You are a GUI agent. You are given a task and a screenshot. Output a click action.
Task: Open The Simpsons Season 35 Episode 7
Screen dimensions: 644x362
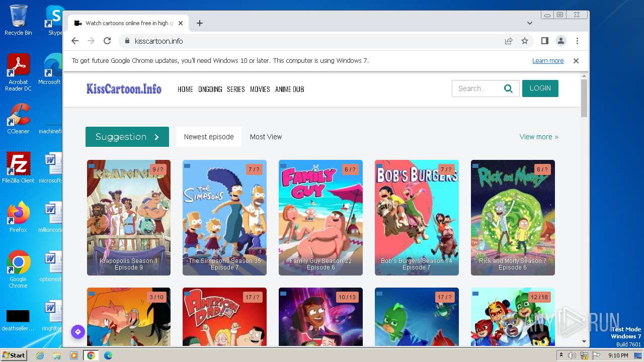click(x=224, y=218)
